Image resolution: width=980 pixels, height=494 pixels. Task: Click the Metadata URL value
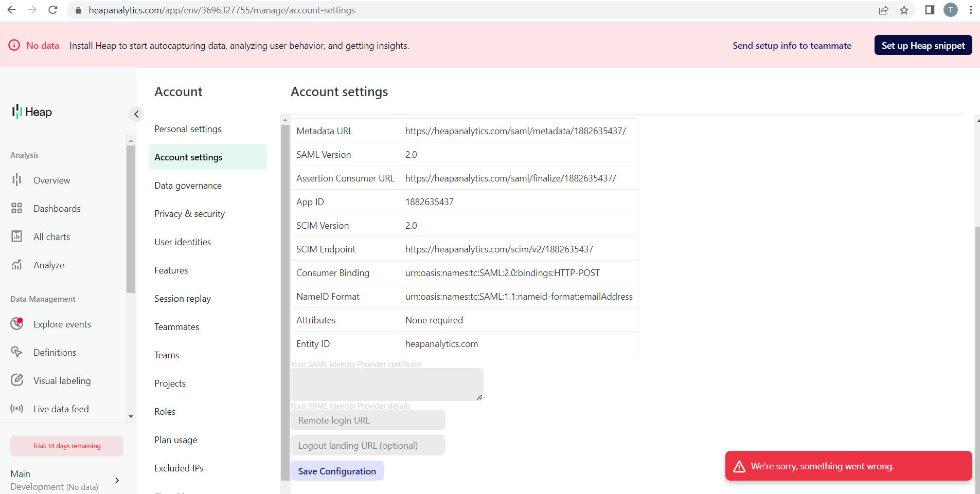pyautogui.click(x=515, y=131)
